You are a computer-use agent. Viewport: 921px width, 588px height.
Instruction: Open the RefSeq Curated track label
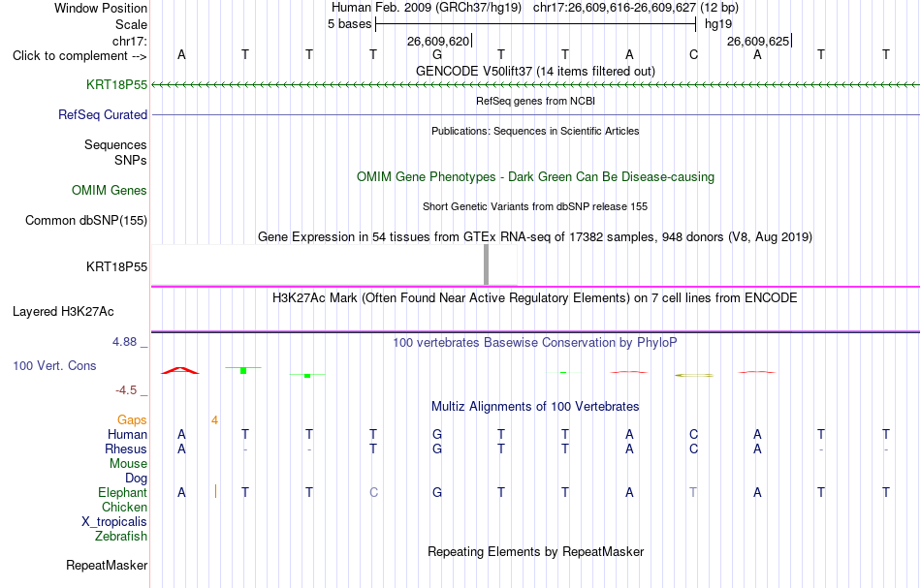point(103,115)
